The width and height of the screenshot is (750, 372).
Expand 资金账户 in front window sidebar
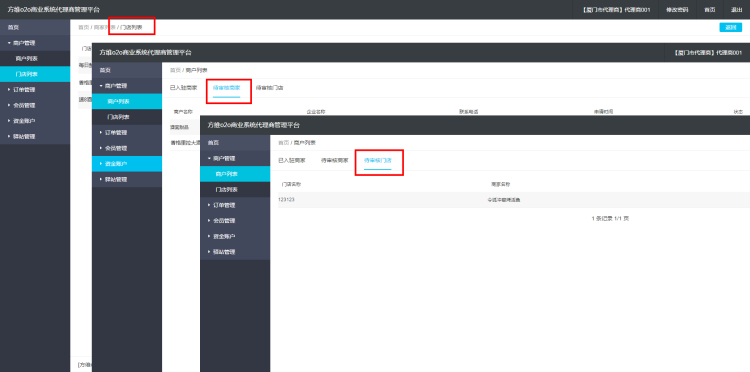tap(235, 236)
